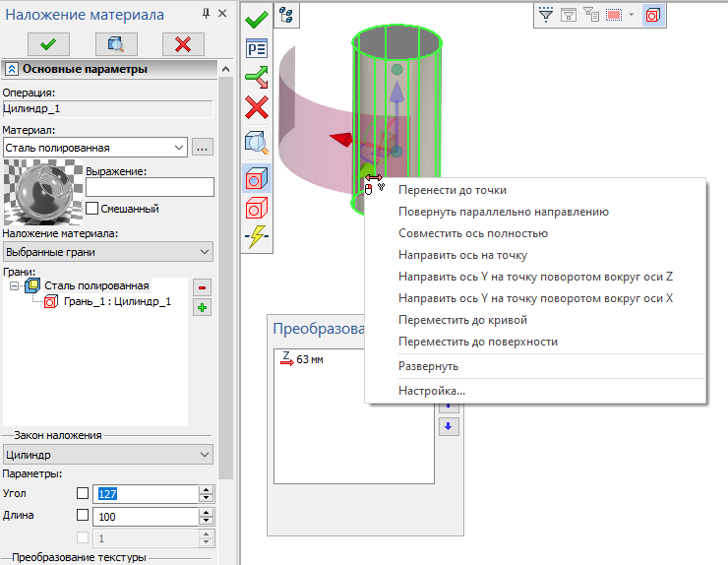The height and width of the screenshot is (565, 728).
Task: Click the red X cancel button in panel header
Action: pos(182,43)
